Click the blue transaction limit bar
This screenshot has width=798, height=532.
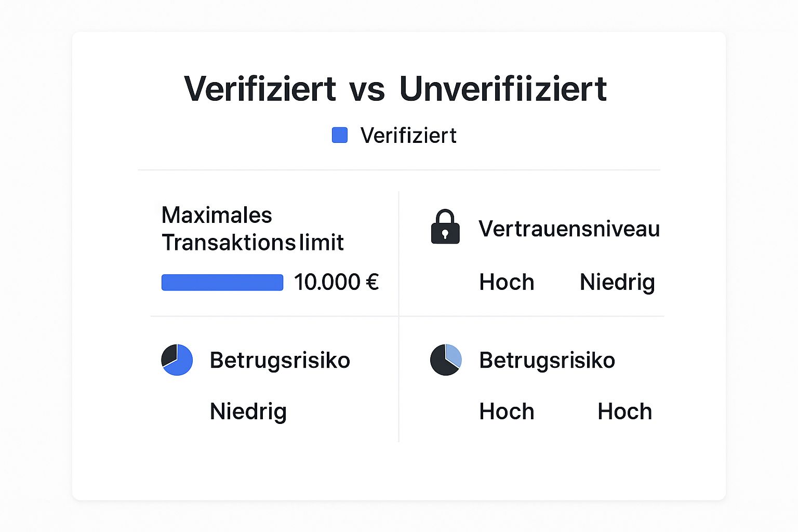[x=222, y=282]
